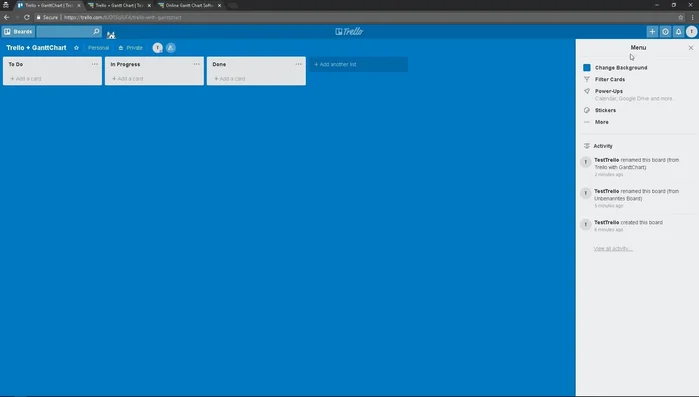Screen dimensions: 699x397
Task: Click the Trello logo in header
Action: coord(350,32)
